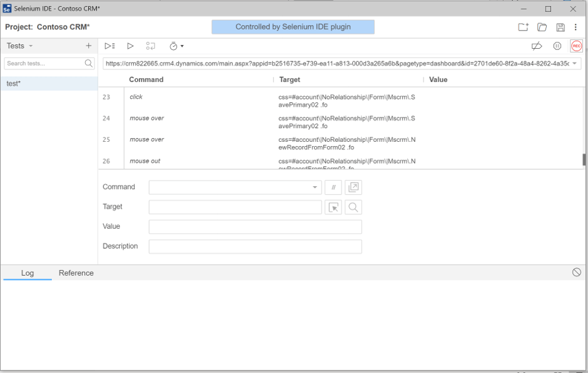Maximize the Selenium IDE window
588x373 pixels.
[548, 9]
